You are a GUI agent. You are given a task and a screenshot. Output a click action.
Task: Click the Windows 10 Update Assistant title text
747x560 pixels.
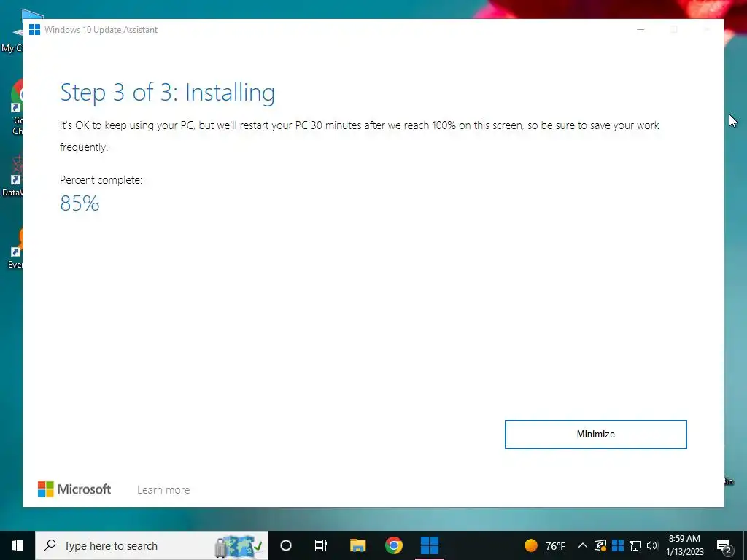click(101, 29)
